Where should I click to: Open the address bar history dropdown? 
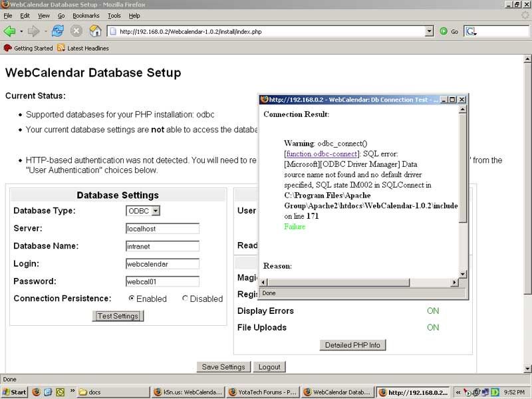coord(429,31)
